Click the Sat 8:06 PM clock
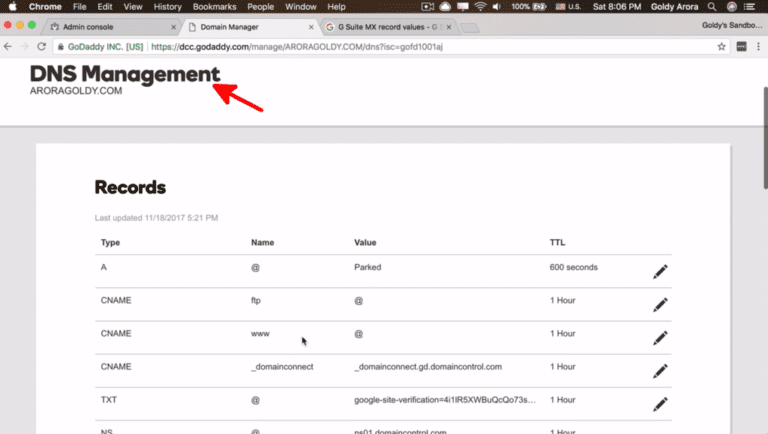This screenshot has width=768, height=434. pyautogui.click(x=617, y=7)
